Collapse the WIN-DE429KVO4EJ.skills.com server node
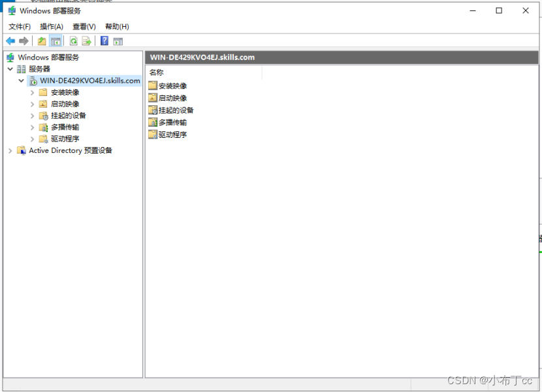The width and height of the screenshot is (542, 392). click(22, 81)
